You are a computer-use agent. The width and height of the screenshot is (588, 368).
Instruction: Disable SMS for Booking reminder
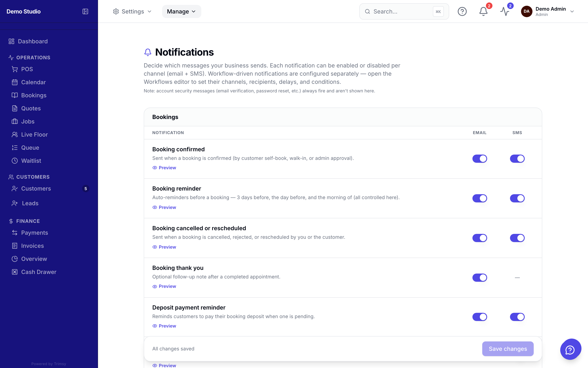[x=517, y=198]
